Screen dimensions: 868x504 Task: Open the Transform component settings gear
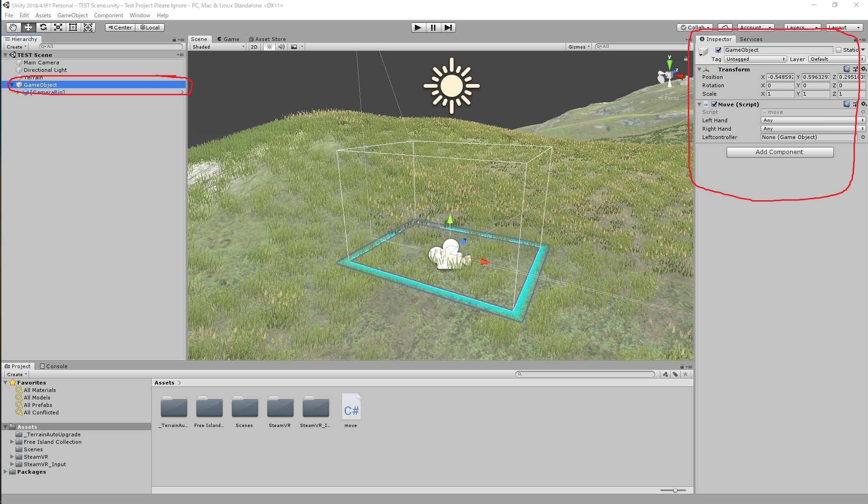click(863, 69)
